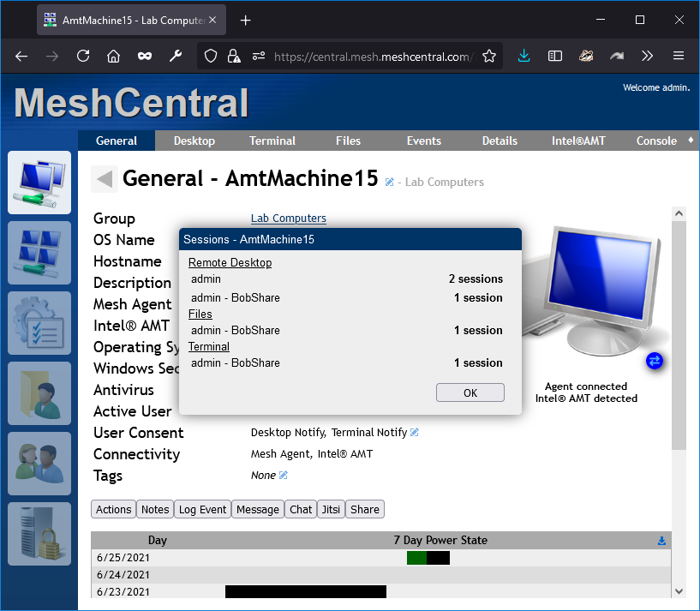The height and width of the screenshot is (611, 700).
Task: Open the Firefox overflow chevron menu
Action: point(649,56)
